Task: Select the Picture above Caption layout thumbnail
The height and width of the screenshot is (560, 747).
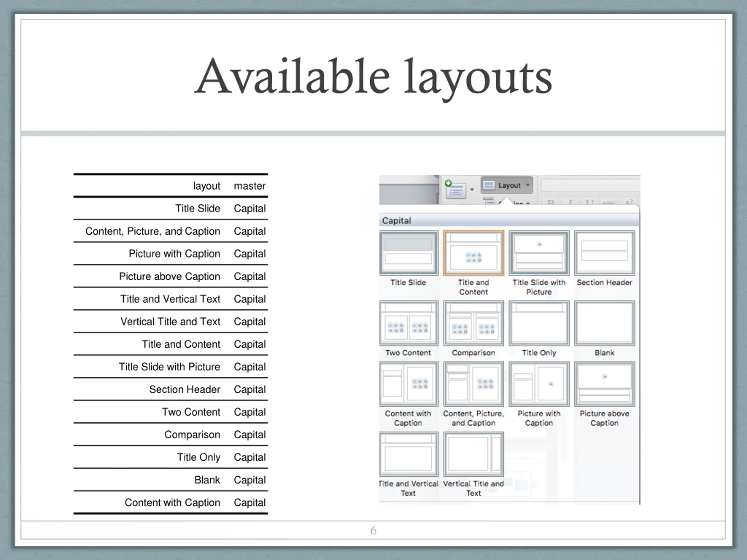Action: [x=605, y=384]
